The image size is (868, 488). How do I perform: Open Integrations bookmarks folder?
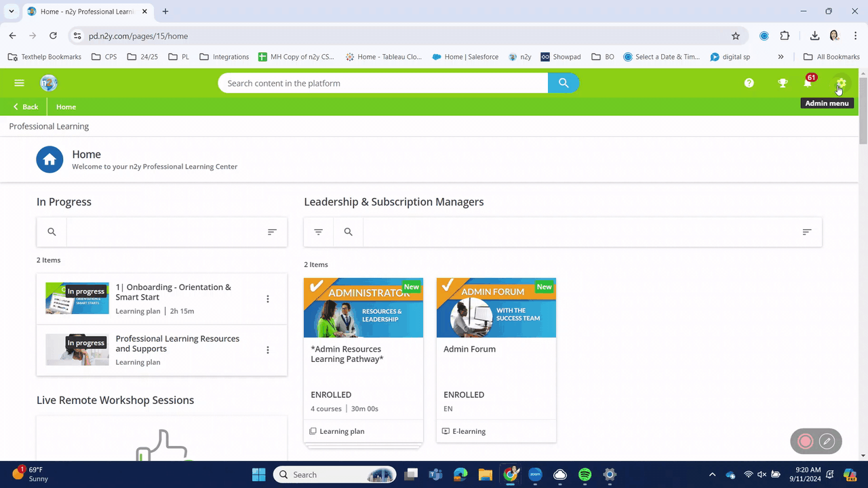tap(224, 57)
